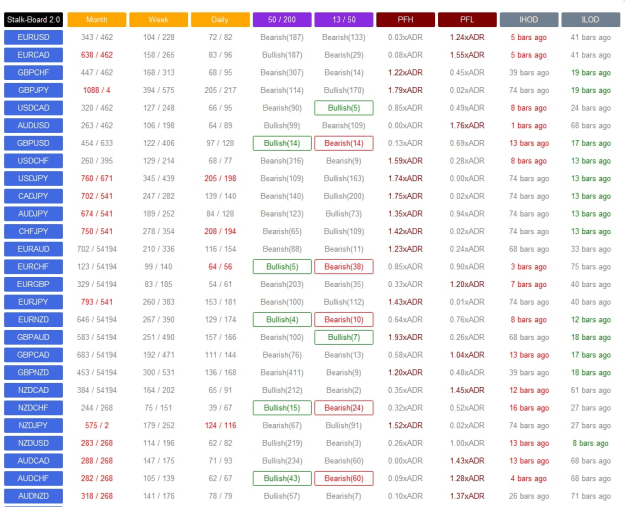625x507 pixels.
Task: Open the EURNZD symbol button
Action: [x=33, y=320]
